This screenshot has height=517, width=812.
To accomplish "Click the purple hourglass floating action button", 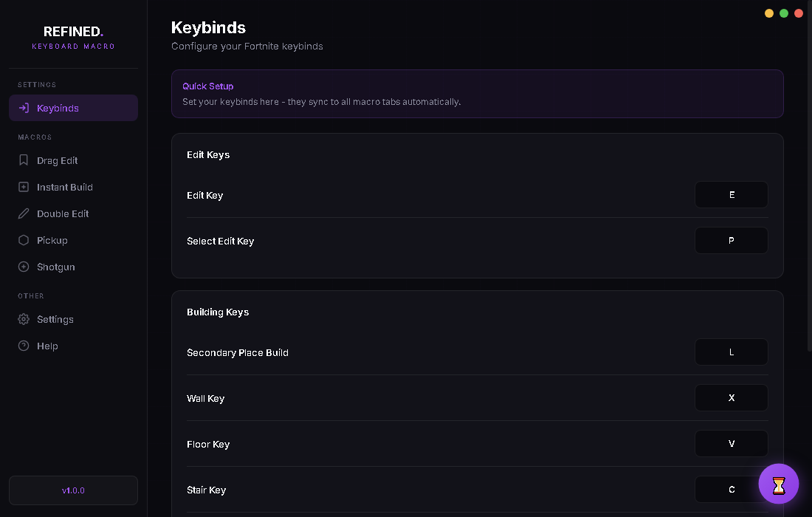I will 779,484.
